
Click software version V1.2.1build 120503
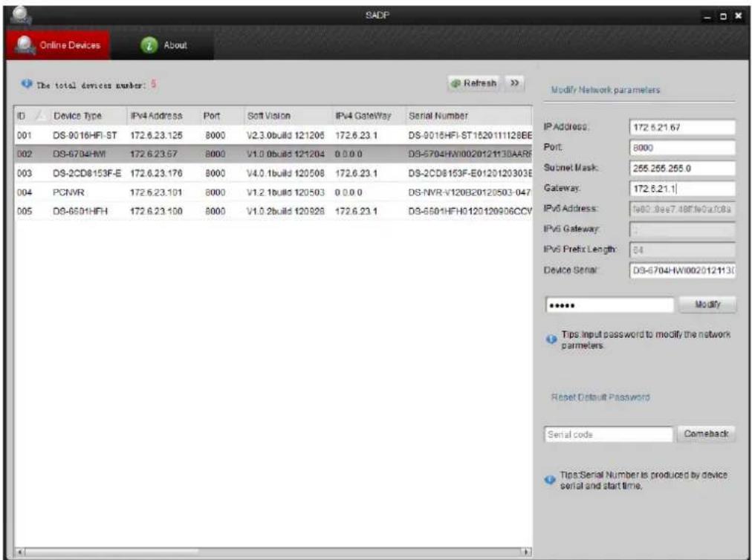point(285,192)
